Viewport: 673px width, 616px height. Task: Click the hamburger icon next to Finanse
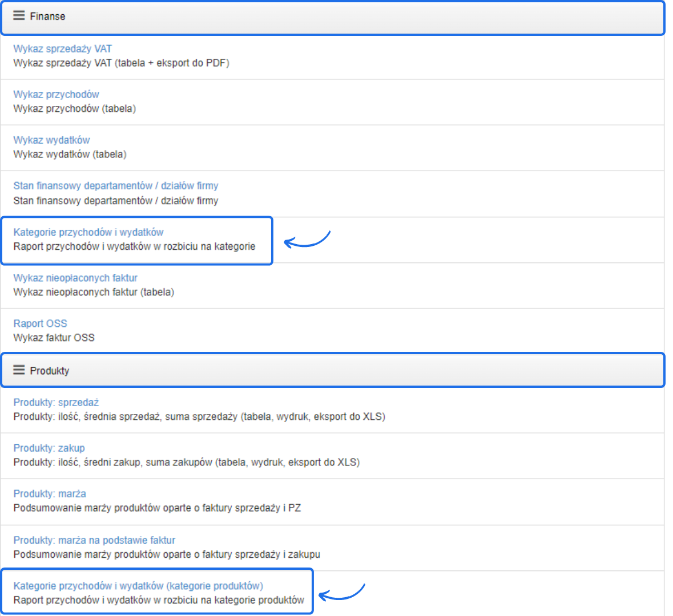[x=19, y=16]
